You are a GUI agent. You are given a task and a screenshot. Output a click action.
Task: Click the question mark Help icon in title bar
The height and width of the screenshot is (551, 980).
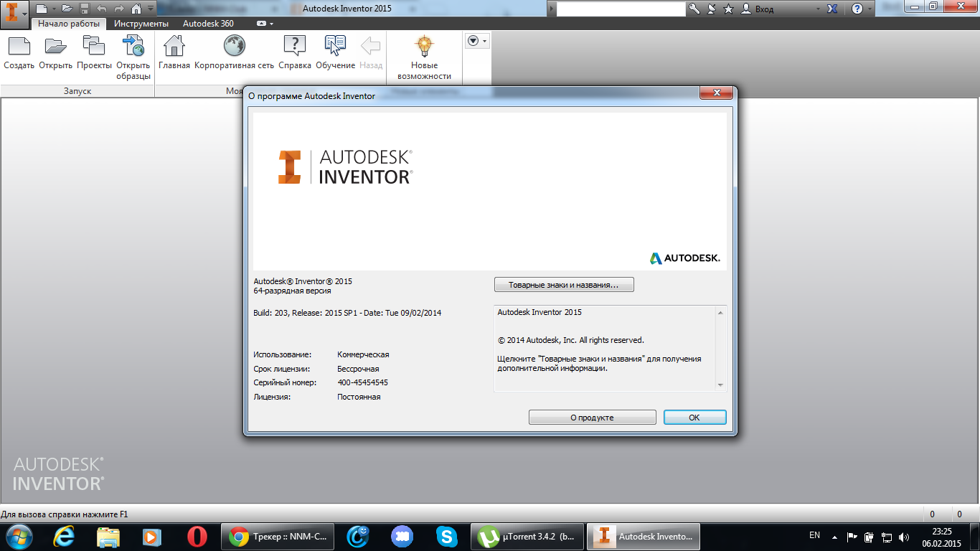[857, 9]
